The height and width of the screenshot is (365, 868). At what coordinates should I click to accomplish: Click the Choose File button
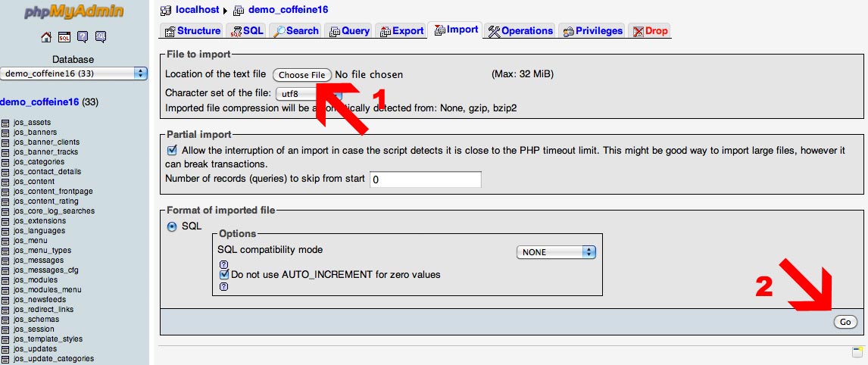pos(301,75)
